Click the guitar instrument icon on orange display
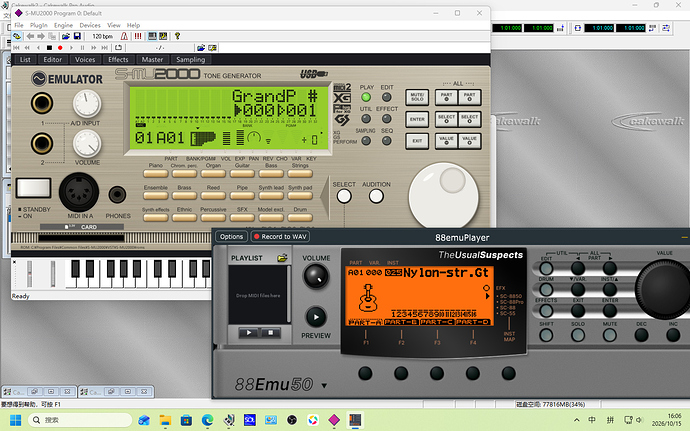The image size is (690, 431). pyautogui.click(x=368, y=298)
